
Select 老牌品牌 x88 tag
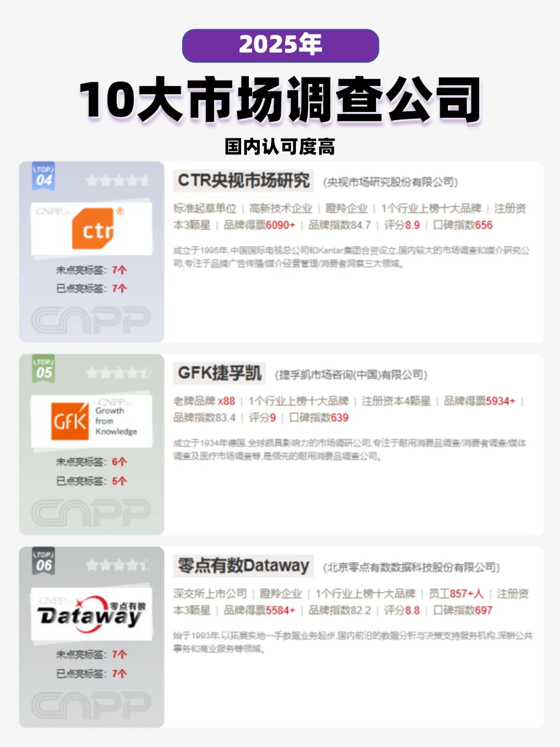(204, 401)
